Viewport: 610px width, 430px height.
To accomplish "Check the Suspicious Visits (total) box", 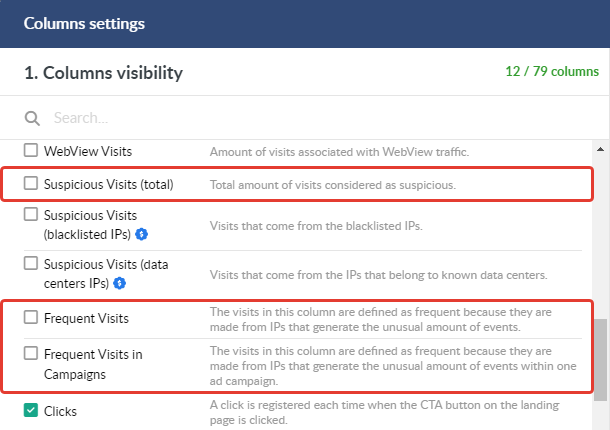I will 31,183.
